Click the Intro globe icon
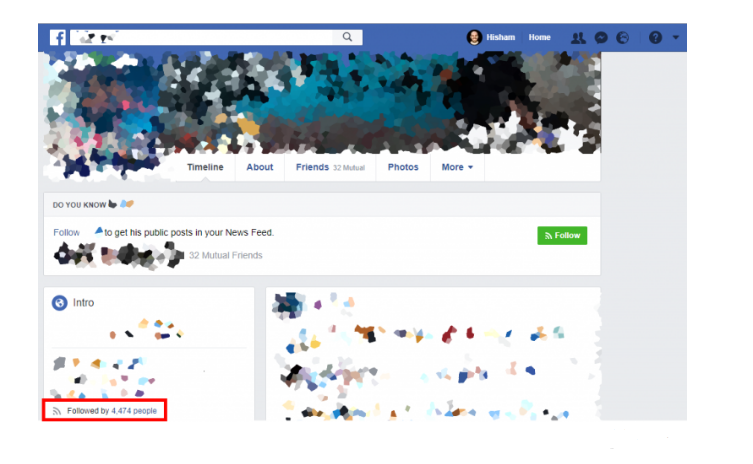Viewport: 753px width, 464px height. pos(60,303)
